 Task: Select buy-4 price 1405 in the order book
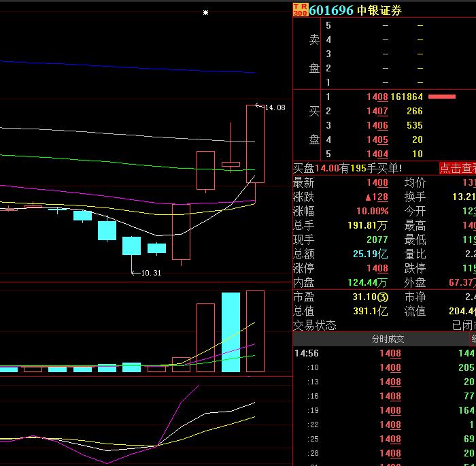tap(377, 139)
